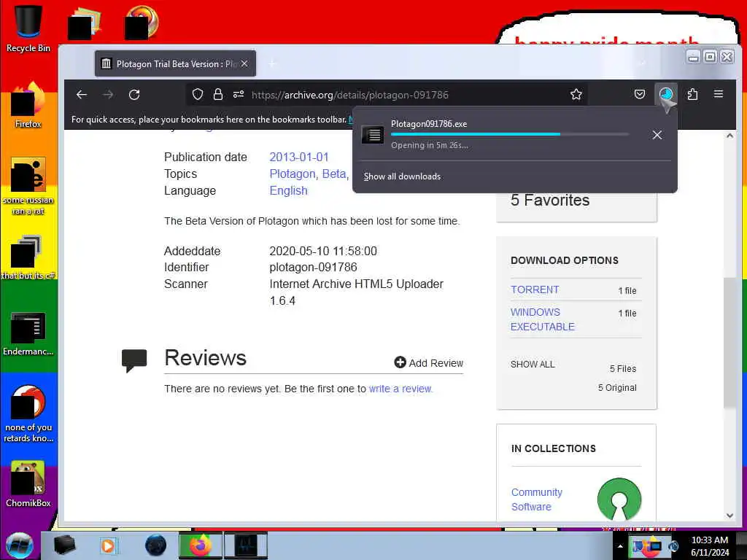Click the 5 Favorites count
The height and width of the screenshot is (560, 747).
(x=550, y=200)
